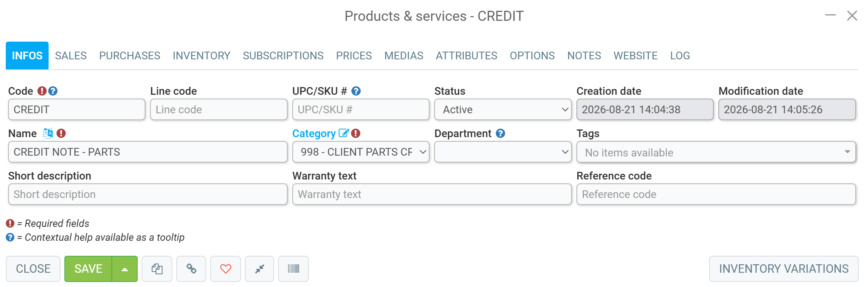Add product to favorites with heart icon
This screenshot has height=287, width=868.
coord(226,269)
